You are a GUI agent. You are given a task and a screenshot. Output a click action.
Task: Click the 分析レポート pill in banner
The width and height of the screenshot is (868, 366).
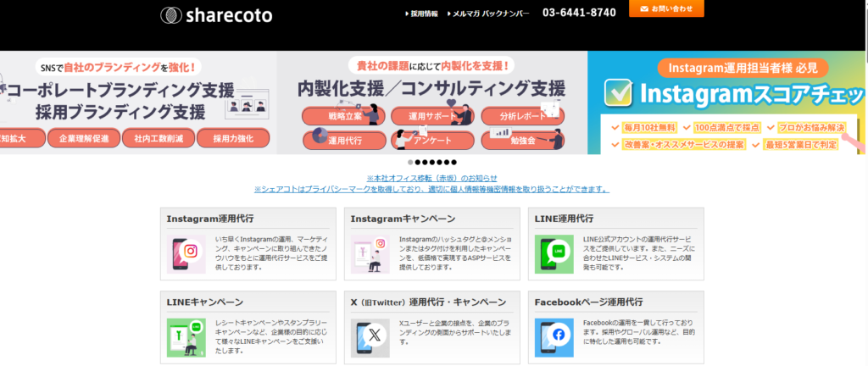coord(522,116)
